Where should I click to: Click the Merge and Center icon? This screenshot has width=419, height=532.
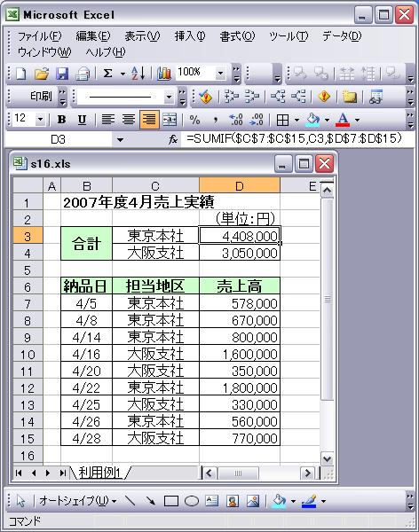pos(170,120)
